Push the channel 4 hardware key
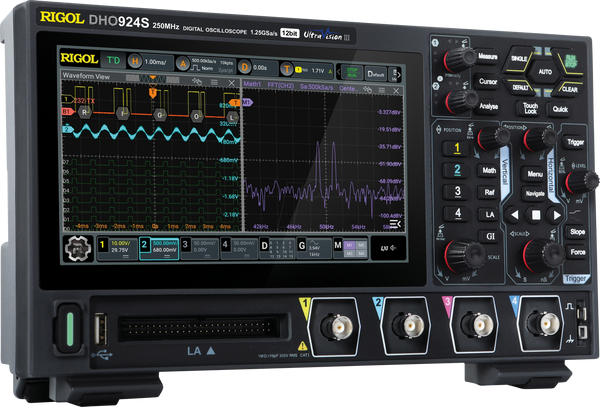The width and height of the screenshot is (600, 407). (x=458, y=213)
